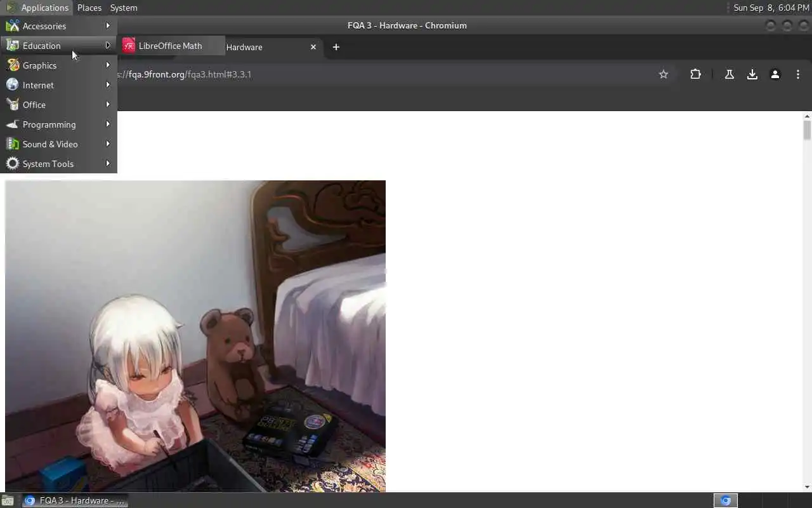Click the System Tools gear icon

(x=12, y=164)
